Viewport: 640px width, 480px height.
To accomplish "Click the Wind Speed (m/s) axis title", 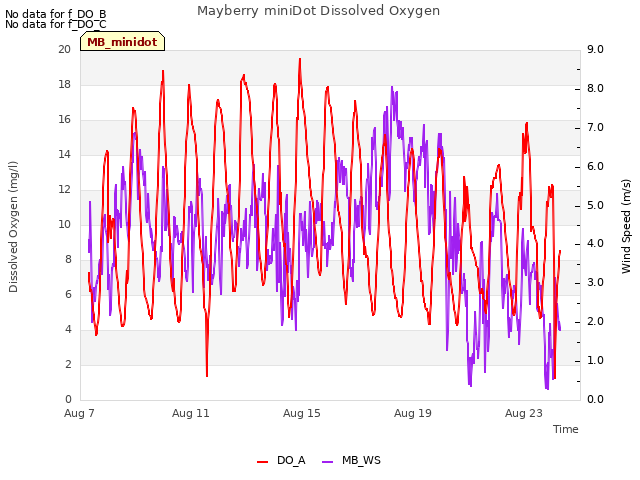I will coord(626,226).
